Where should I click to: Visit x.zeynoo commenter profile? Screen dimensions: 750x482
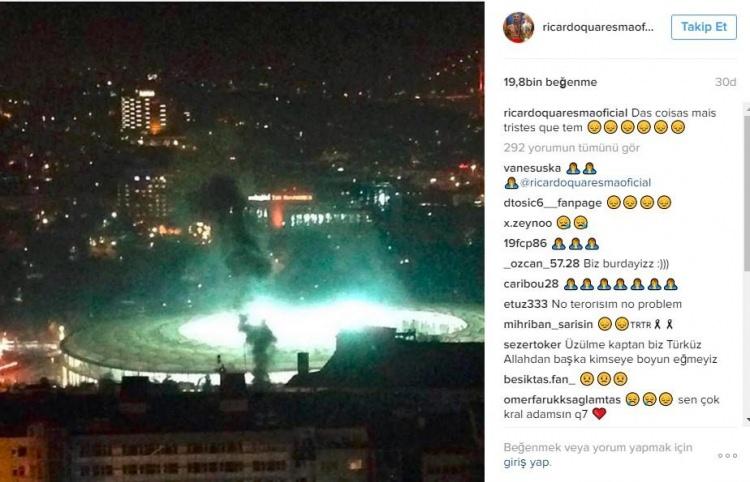click(x=528, y=223)
